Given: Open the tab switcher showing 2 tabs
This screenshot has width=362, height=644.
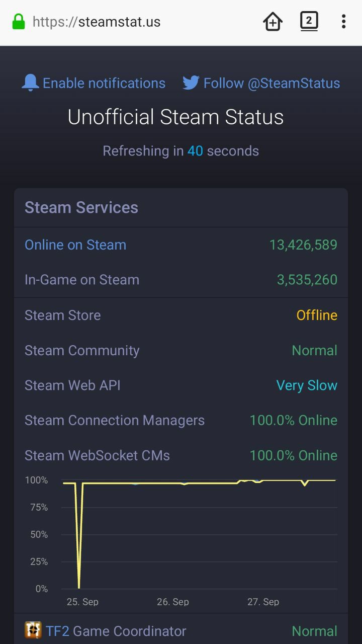Looking at the screenshot, I should click(309, 22).
